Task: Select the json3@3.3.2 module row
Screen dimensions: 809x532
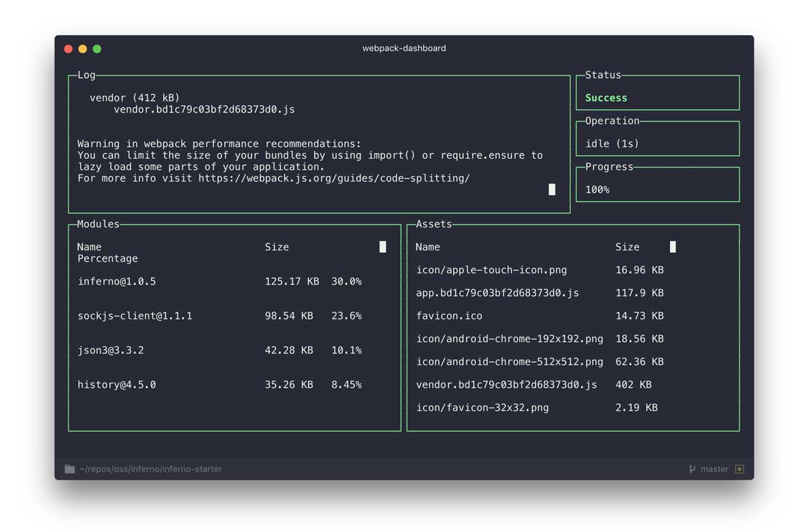Action: 220,350
